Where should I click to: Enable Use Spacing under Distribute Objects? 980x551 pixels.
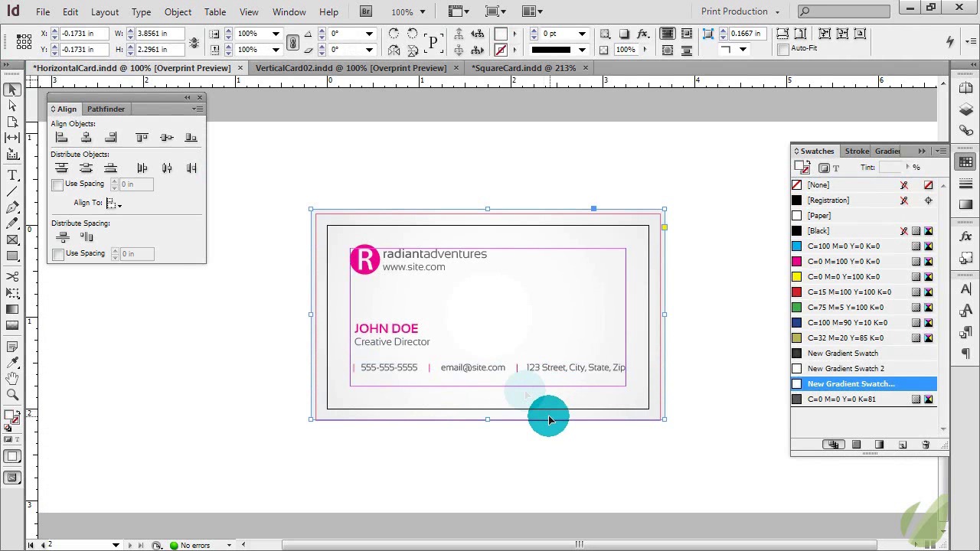tap(57, 184)
